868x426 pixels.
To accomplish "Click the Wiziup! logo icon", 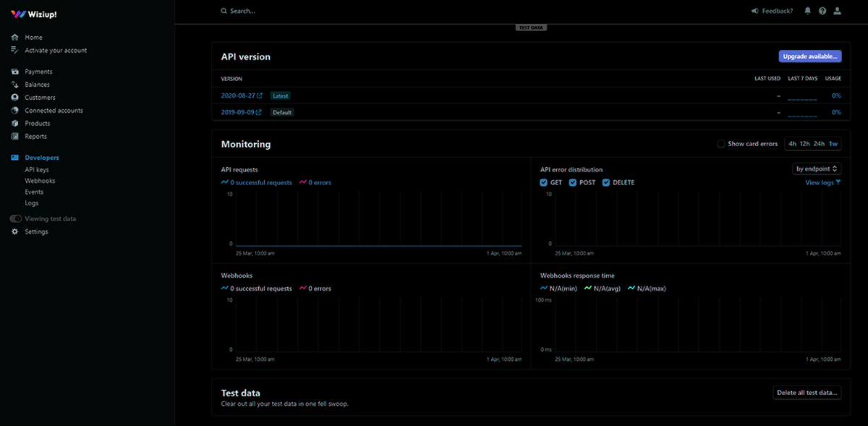I will tap(19, 14).
